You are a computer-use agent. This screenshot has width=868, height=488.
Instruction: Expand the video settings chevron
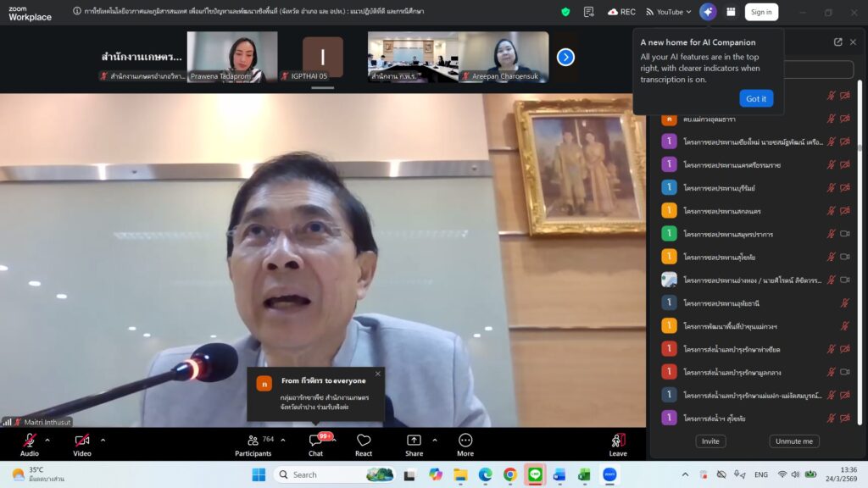(x=103, y=440)
